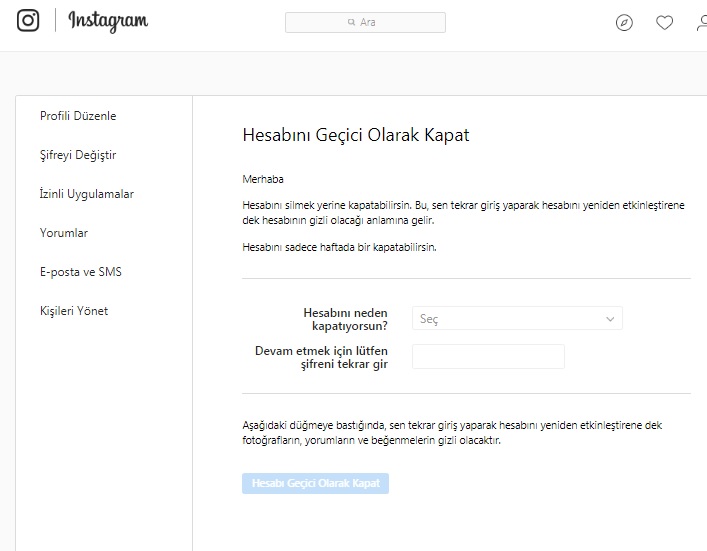Open the profile person icon
The width and height of the screenshot is (707, 551).
coord(702,22)
